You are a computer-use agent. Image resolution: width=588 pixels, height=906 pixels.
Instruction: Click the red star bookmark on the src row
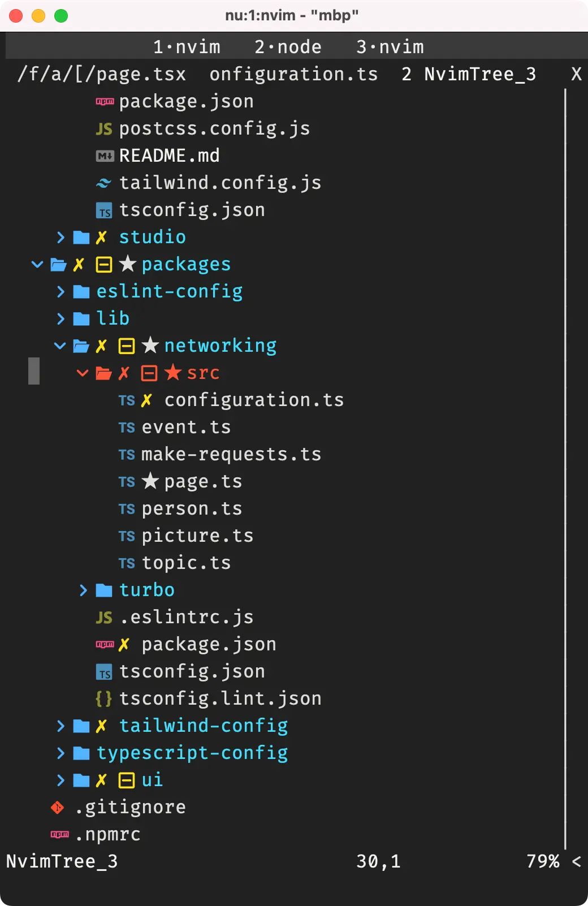[x=173, y=372]
